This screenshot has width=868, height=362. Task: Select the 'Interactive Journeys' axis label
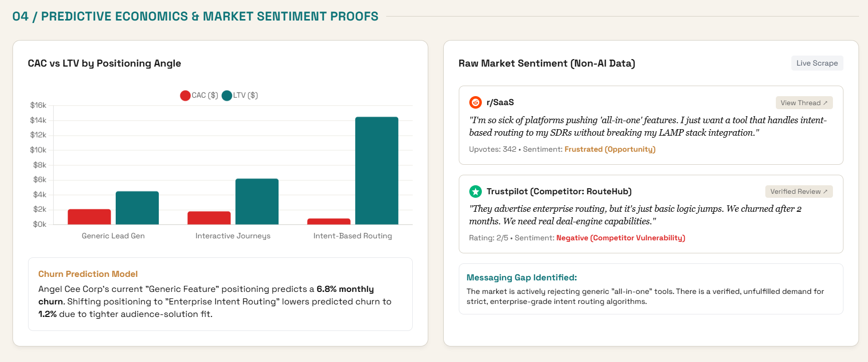pyautogui.click(x=233, y=236)
